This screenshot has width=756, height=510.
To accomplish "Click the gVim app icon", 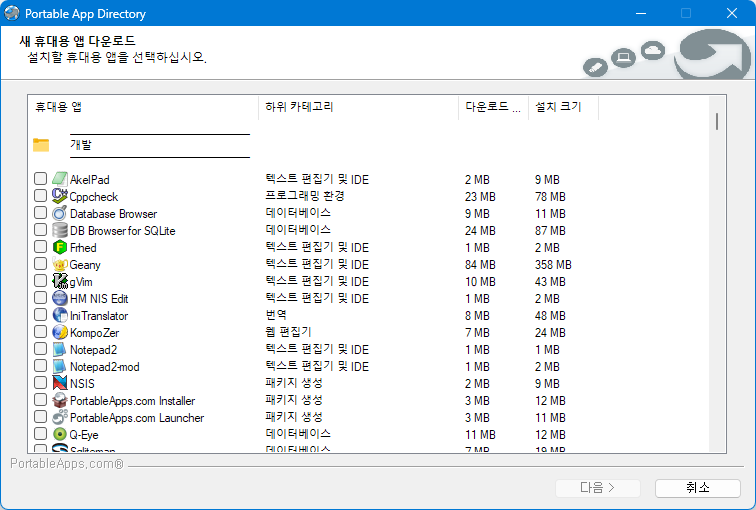I will point(60,281).
